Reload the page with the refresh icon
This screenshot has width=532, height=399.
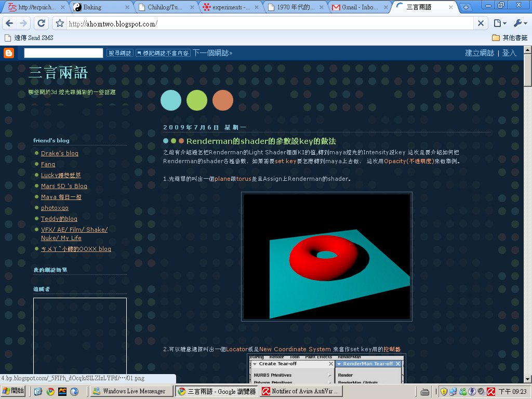pyautogui.click(x=42, y=23)
